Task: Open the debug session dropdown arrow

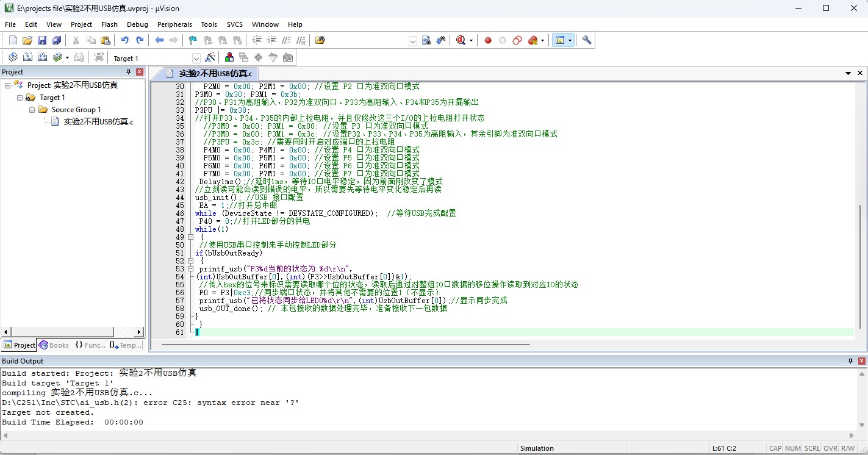Action: tap(471, 41)
